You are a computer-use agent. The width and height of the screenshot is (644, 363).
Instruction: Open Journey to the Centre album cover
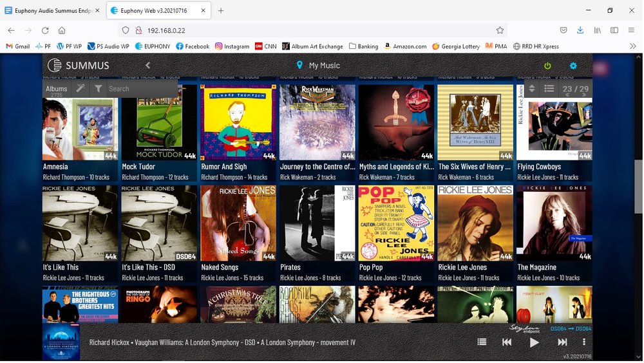(x=317, y=122)
